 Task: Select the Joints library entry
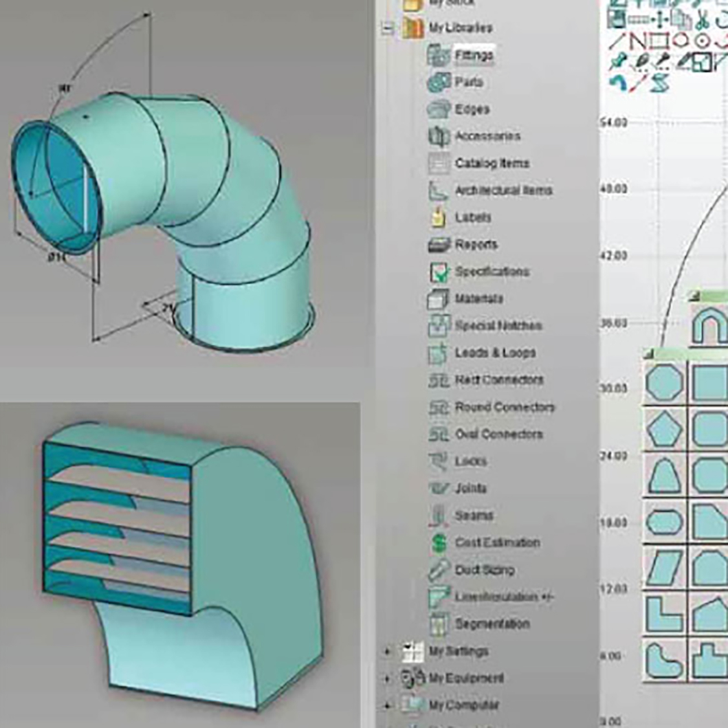coord(458,488)
